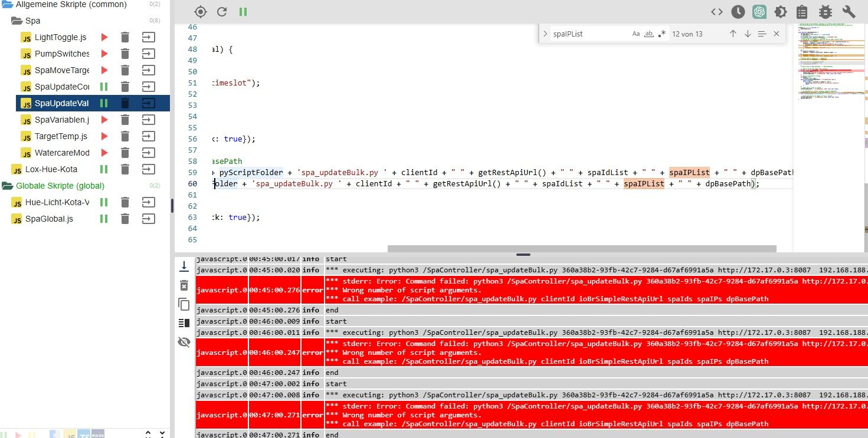The image size is (868, 438).
Task: Hide log panel using crossed-eye icon
Action: point(184,342)
